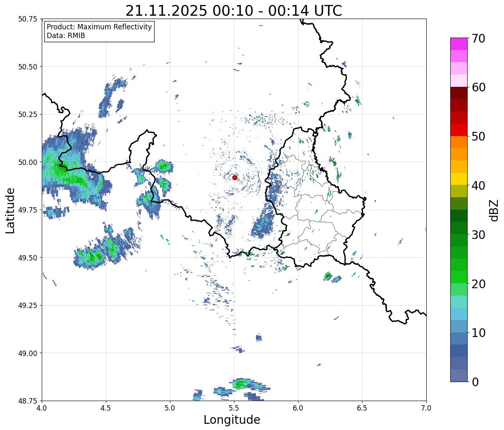Click the latitude tick label "50.50"
The width and height of the screenshot is (504, 430).
pyautogui.click(x=28, y=67)
